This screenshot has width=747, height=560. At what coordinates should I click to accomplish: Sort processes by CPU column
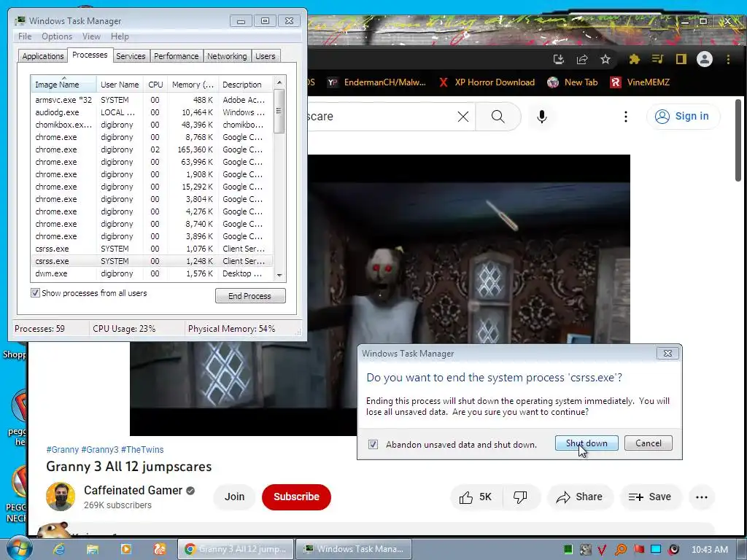click(155, 85)
